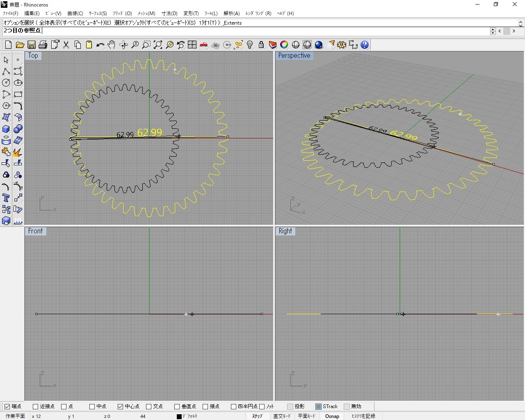Image resolution: width=525 pixels, height=420 pixels.
Task: Open the 曲線(C) menu
Action: click(x=75, y=14)
